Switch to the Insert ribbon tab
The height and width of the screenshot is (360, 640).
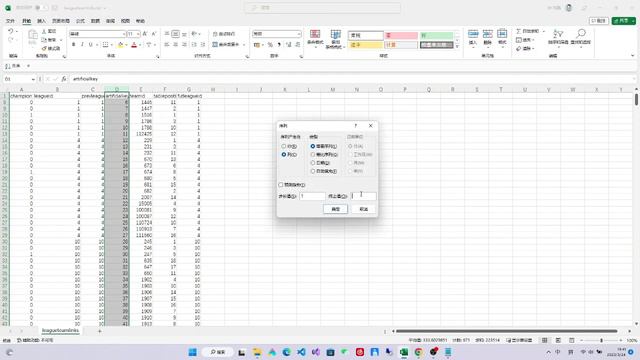(42, 21)
